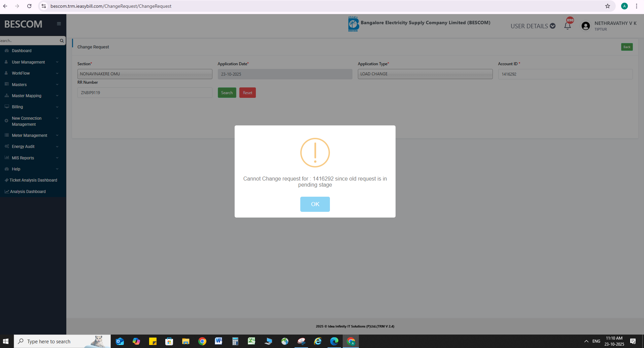
Task: Expand the Meter Management chevron
Action: click(x=57, y=136)
